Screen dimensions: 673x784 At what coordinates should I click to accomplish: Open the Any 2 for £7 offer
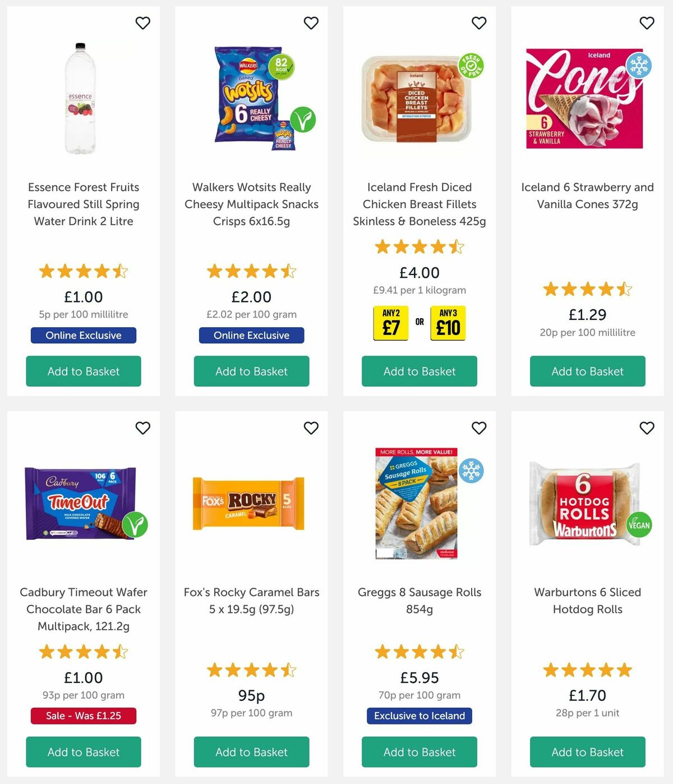(391, 323)
